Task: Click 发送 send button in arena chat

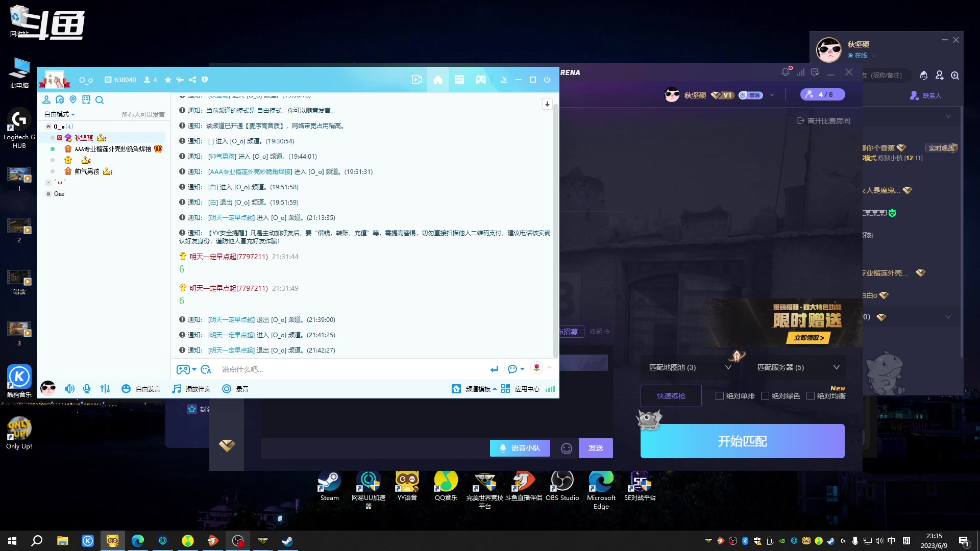Action: [596, 448]
